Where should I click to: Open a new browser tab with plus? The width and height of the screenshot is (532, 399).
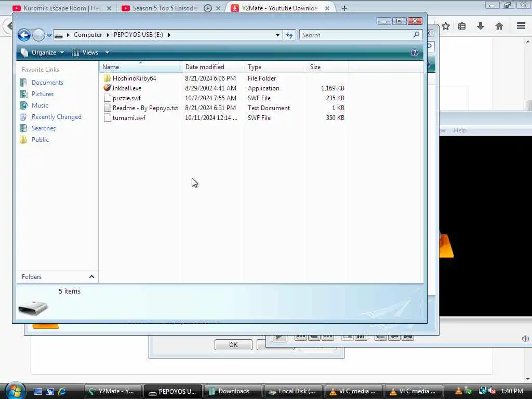pos(344,8)
